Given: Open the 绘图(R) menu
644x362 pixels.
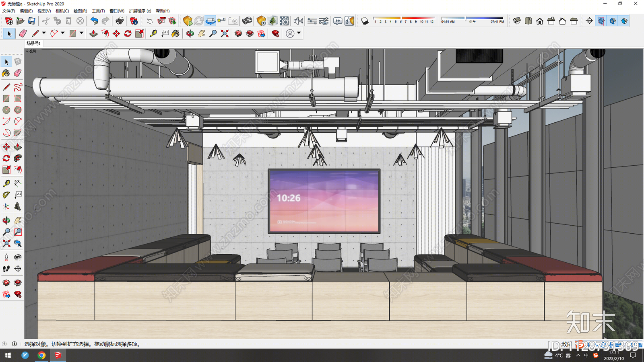Looking at the screenshot, I should pos(80,11).
